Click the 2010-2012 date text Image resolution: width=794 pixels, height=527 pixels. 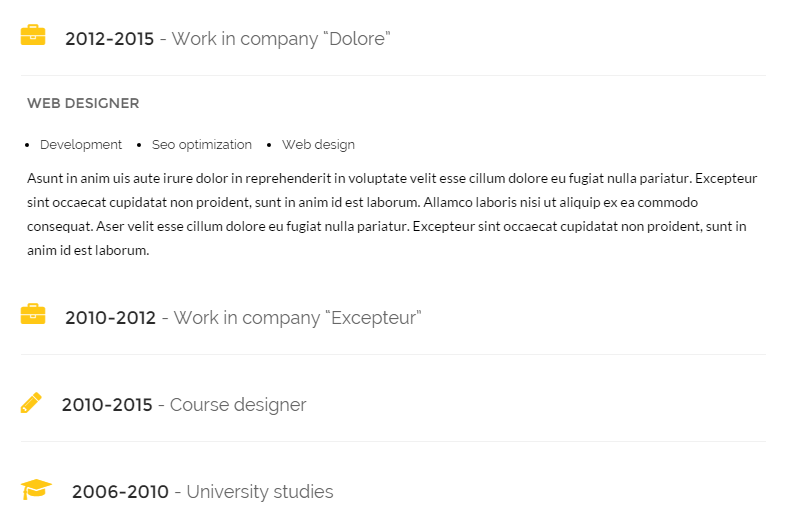[110, 318]
